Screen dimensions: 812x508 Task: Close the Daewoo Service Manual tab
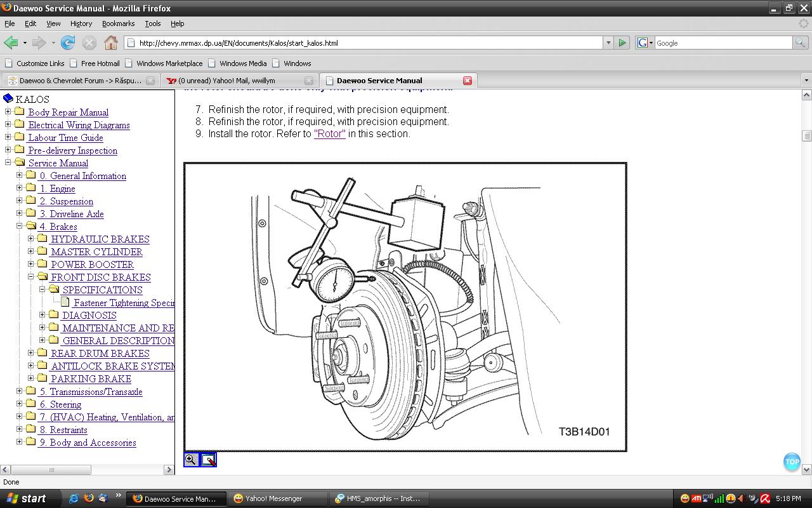(468, 81)
